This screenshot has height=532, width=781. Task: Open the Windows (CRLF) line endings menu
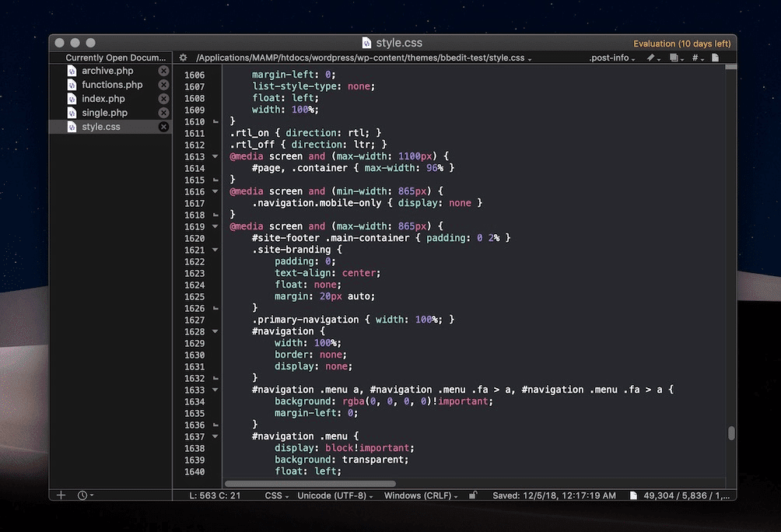[420, 495]
